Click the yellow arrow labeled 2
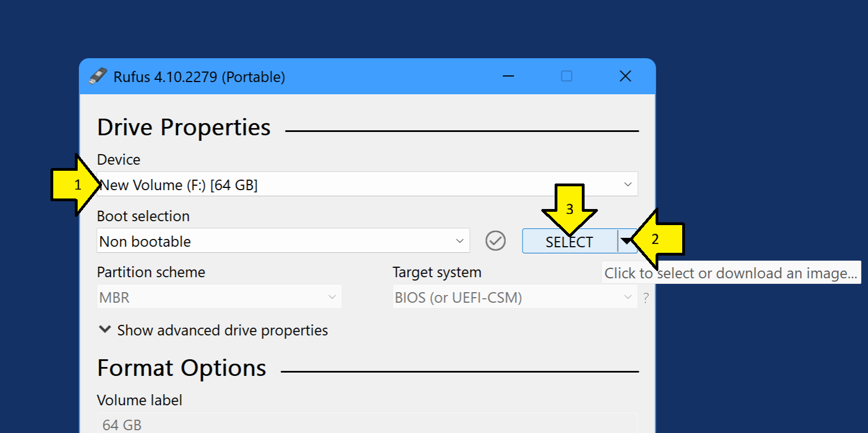The height and width of the screenshot is (433, 868). pos(659,240)
